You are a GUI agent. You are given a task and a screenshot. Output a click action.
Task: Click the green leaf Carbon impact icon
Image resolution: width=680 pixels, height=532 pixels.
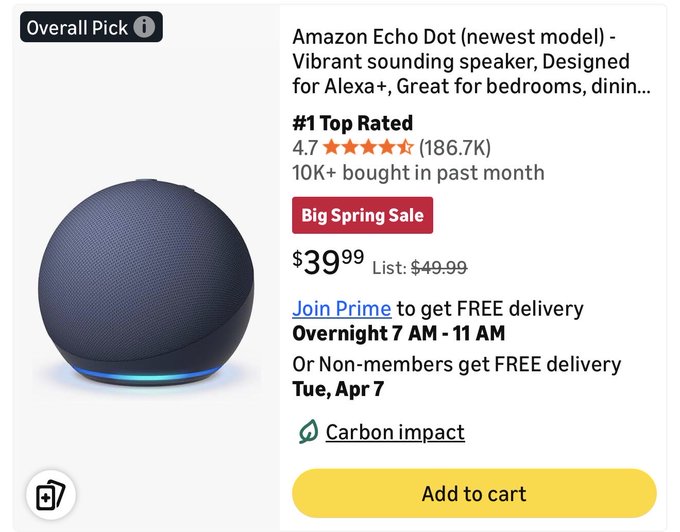click(x=308, y=432)
